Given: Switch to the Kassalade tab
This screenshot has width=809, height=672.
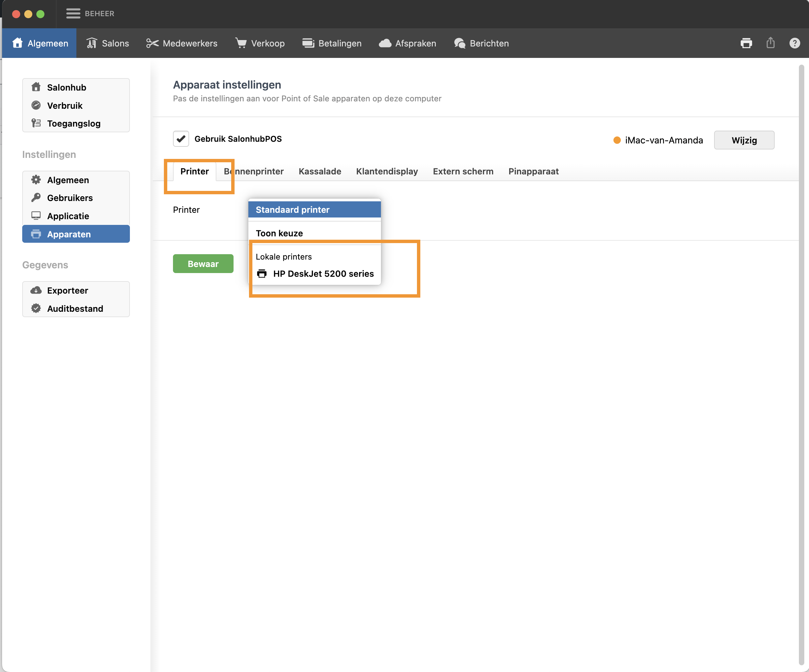Looking at the screenshot, I should pos(320,171).
